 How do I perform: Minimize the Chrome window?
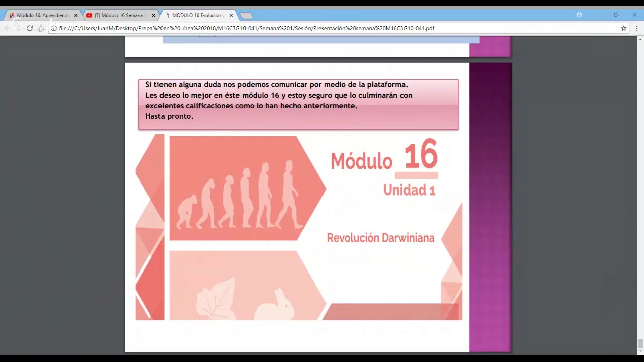598,15
